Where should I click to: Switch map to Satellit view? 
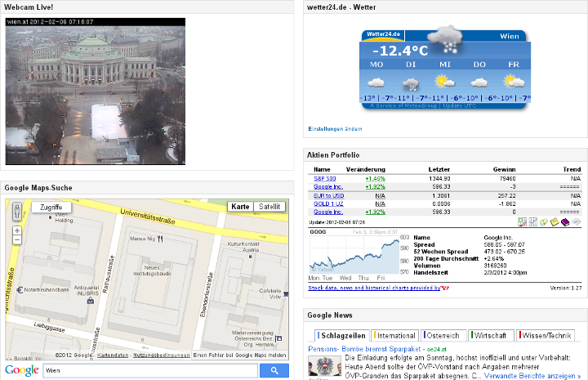269,207
